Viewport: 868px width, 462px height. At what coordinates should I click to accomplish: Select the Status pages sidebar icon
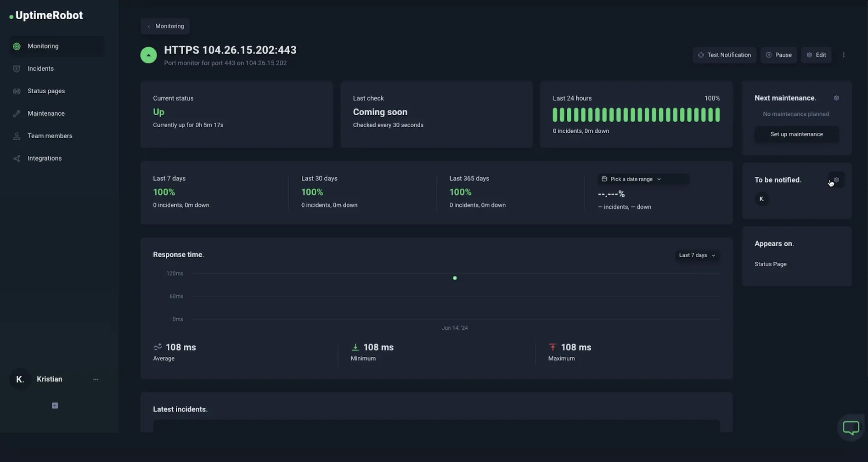click(17, 91)
